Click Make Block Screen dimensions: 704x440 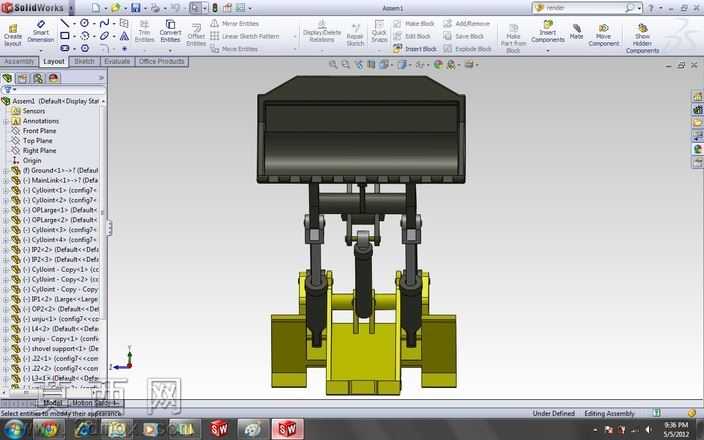pos(414,23)
